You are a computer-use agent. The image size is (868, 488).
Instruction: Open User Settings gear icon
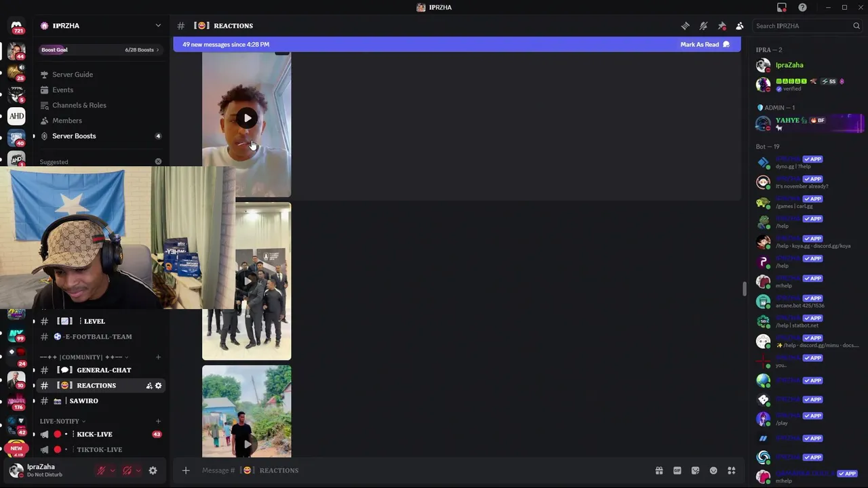153,470
